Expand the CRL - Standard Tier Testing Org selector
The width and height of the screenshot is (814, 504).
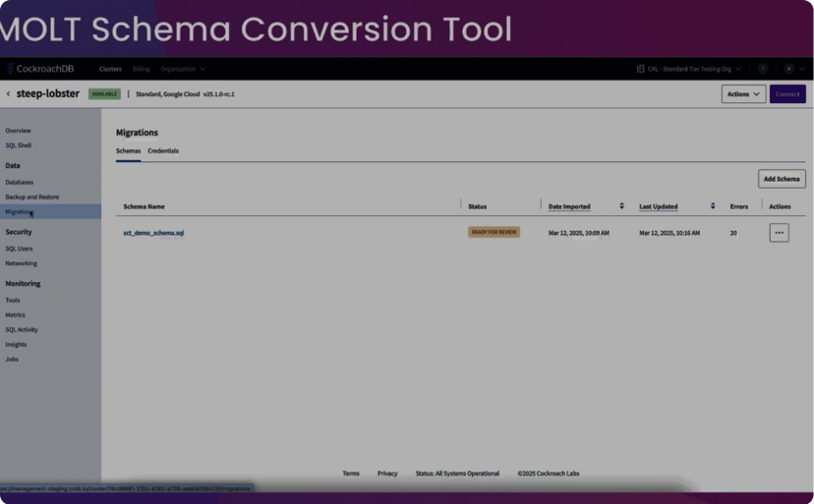click(689, 69)
